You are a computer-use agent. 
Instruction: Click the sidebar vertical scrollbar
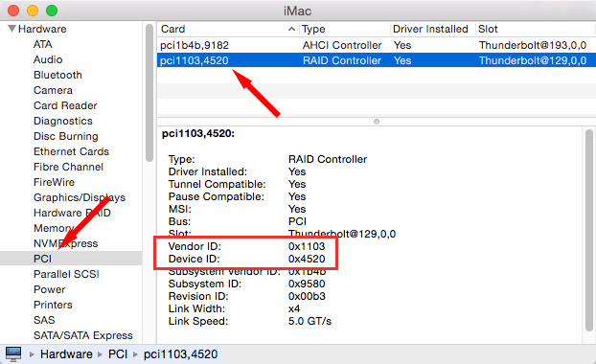(x=149, y=93)
